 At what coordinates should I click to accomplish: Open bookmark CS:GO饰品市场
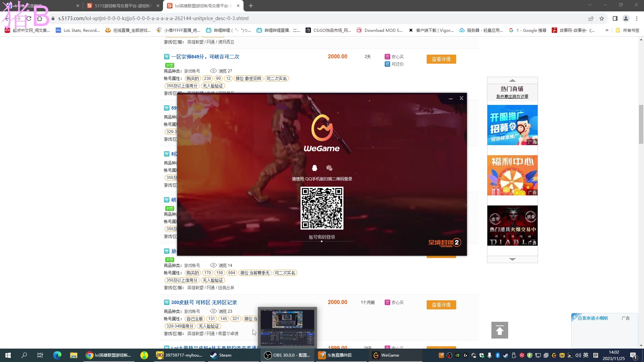[x=328, y=30]
